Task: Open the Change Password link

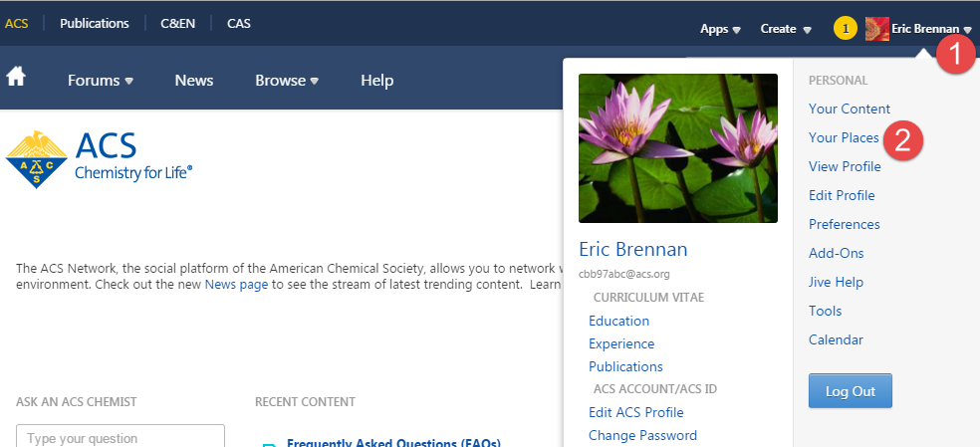Action: [x=642, y=435]
